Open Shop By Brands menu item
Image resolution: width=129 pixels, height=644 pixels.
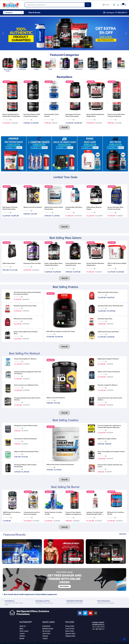click(x=34, y=12)
